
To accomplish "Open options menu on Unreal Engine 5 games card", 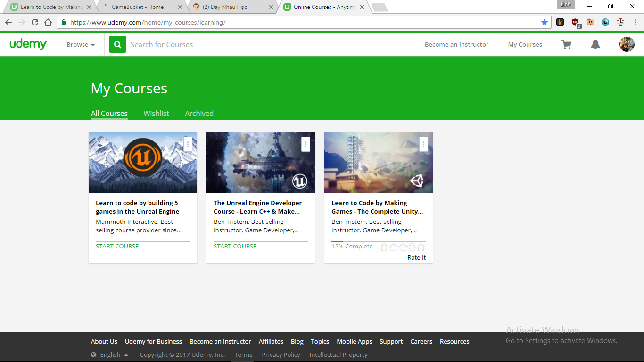I will tap(188, 144).
